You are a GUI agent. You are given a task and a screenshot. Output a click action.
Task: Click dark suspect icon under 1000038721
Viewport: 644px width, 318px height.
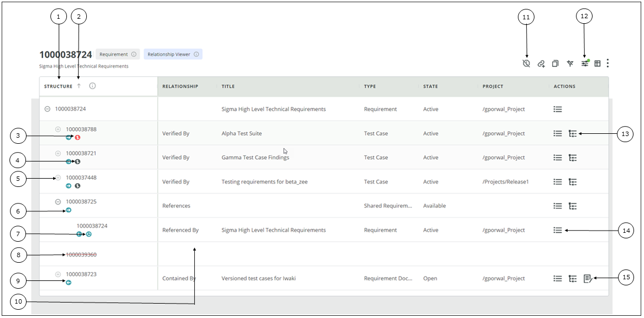tap(77, 161)
